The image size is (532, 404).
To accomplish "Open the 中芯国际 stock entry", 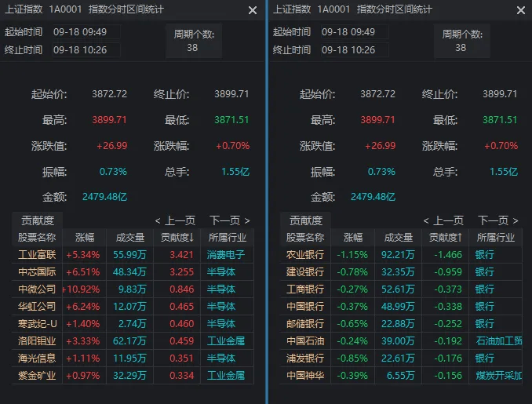I will [38, 271].
